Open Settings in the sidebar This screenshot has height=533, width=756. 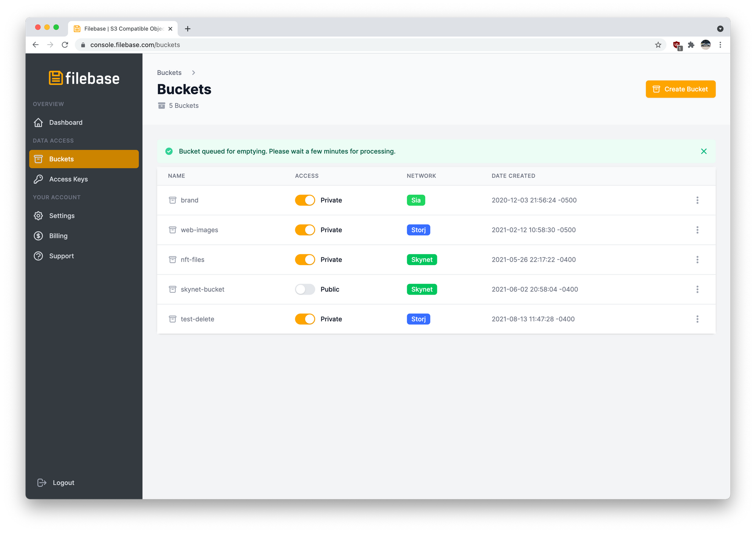[x=84, y=216]
